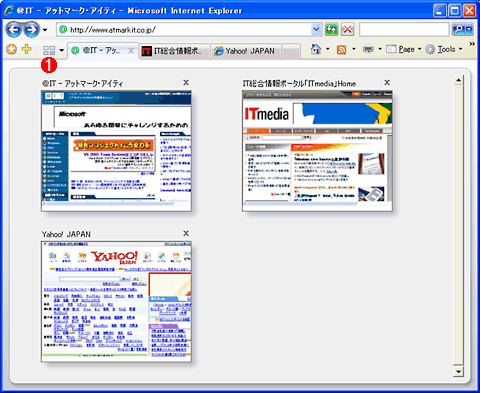Switch to the Yahoo! JAPAN tab

[246, 51]
